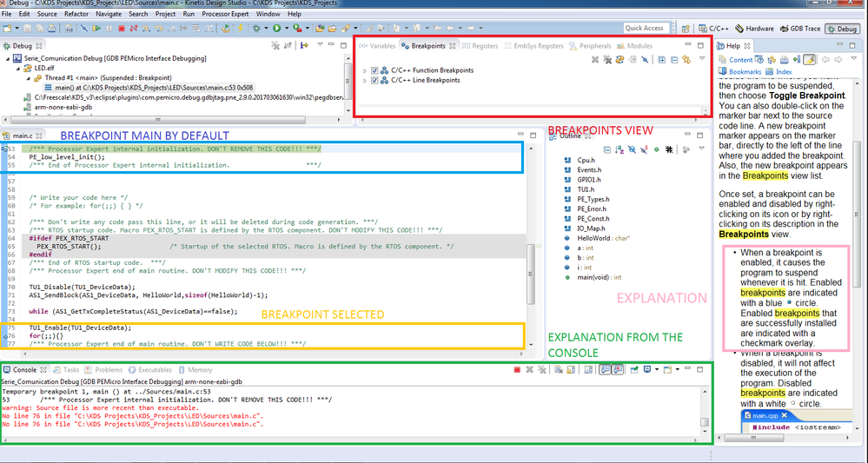Switch to GDB Trace perspective
This screenshot has height=463, width=868.
(x=800, y=29)
